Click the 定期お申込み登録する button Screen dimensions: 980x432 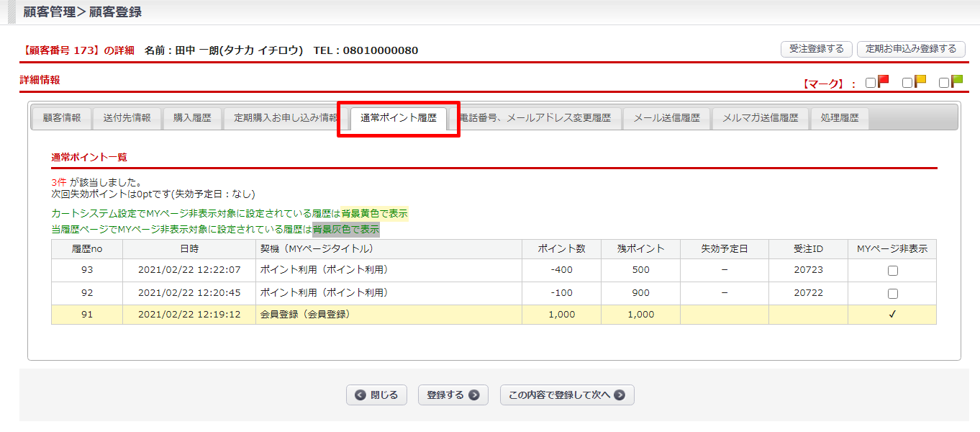pos(911,49)
